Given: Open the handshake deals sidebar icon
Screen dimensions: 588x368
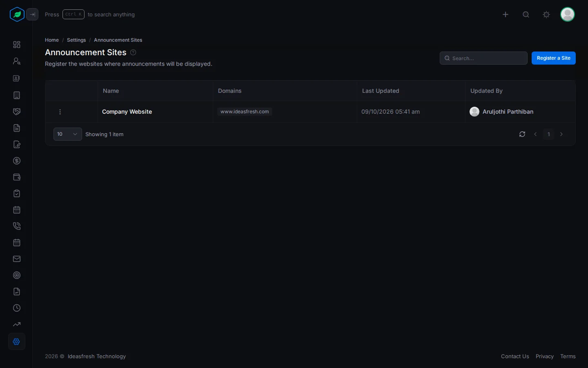Looking at the screenshot, I should pos(17,112).
